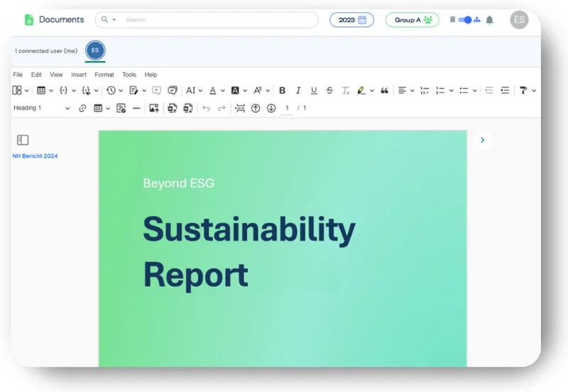Open the Insert menu
568x392 pixels.
click(x=79, y=75)
